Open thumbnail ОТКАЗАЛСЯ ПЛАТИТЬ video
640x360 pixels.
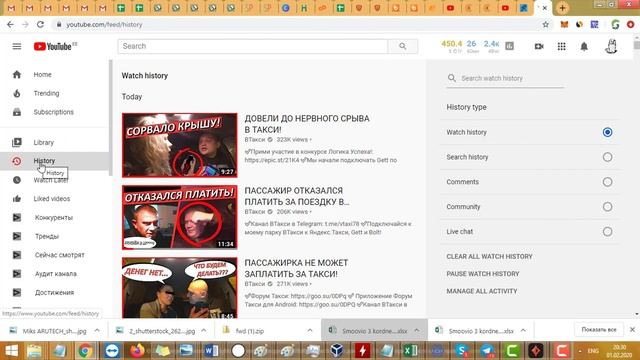(x=180, y=217)
